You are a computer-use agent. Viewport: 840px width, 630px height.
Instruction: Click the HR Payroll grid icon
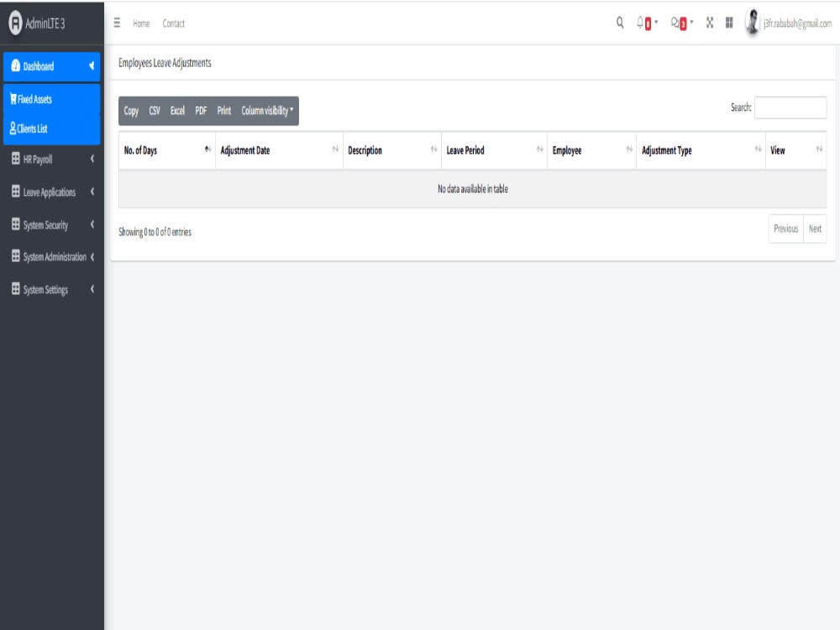[15, 159]
